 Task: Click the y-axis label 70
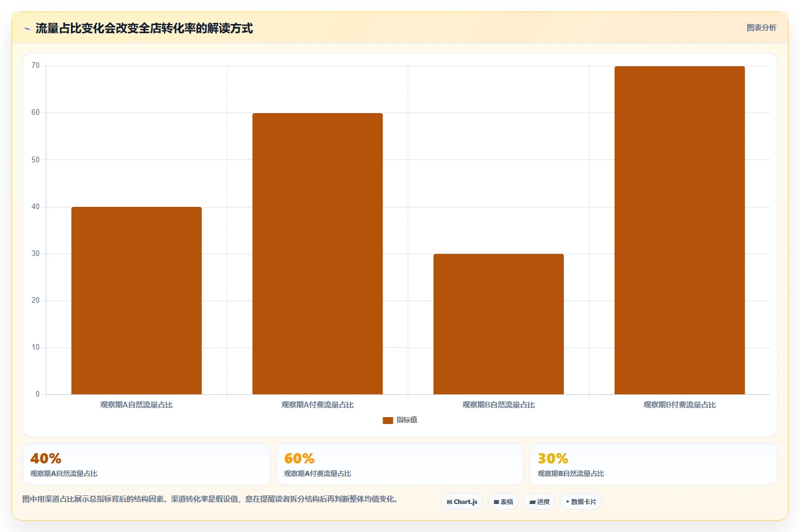35,66
